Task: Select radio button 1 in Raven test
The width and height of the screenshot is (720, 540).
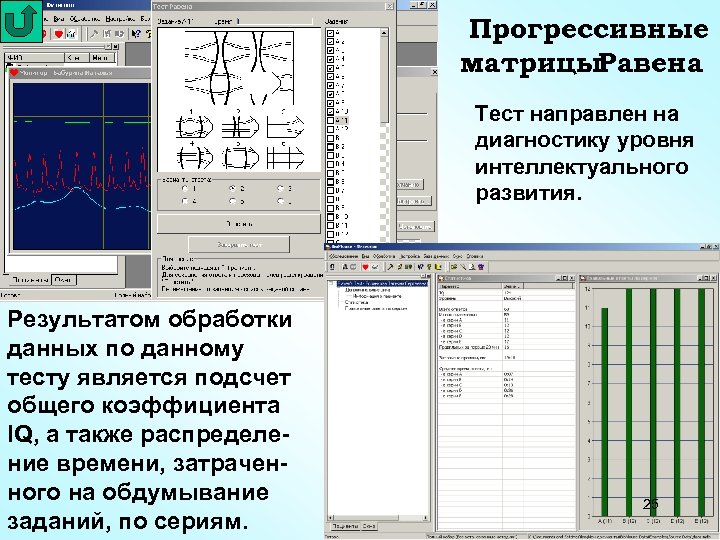Action: coord(185,188)
